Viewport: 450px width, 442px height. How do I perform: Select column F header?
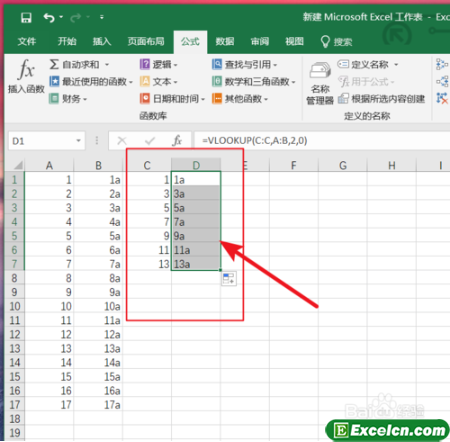coord(294,165)
